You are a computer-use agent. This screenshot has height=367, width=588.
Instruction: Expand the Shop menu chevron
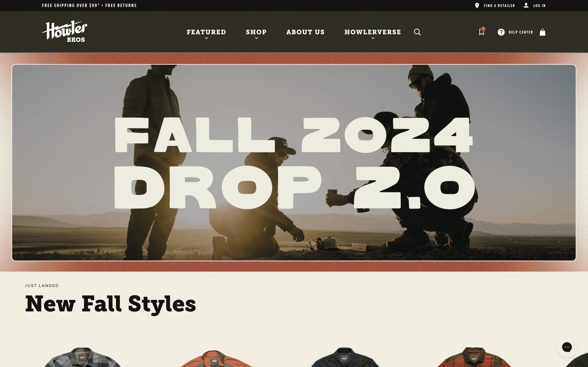coord(256,38)
